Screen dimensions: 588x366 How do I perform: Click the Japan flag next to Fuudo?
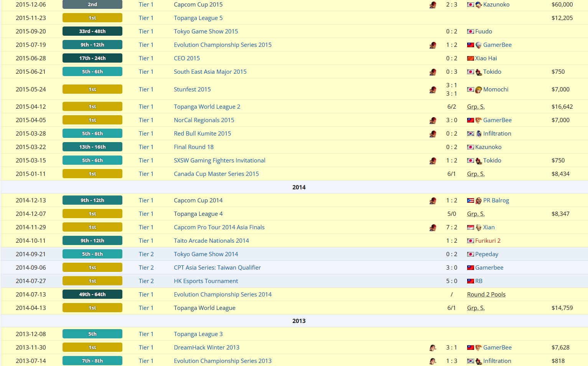click(x=470, y=31)
